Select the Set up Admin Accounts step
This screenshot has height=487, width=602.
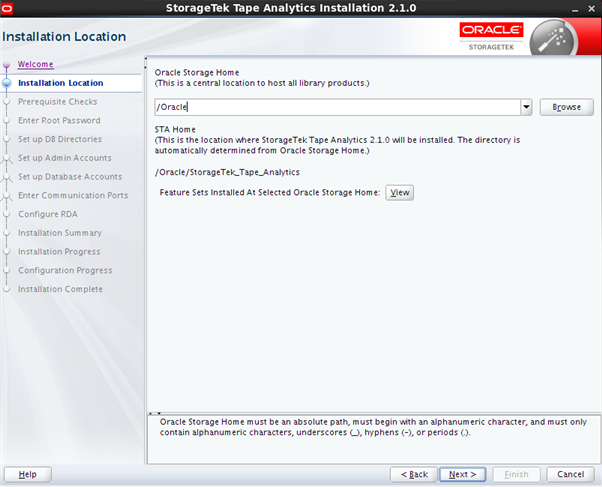(64, 158)
